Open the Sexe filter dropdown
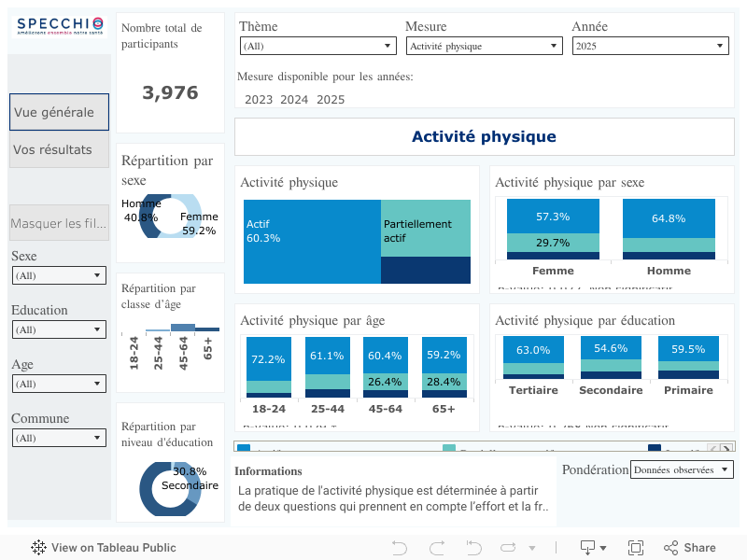The width and height of the screenshot is (747, 560). 59,275
